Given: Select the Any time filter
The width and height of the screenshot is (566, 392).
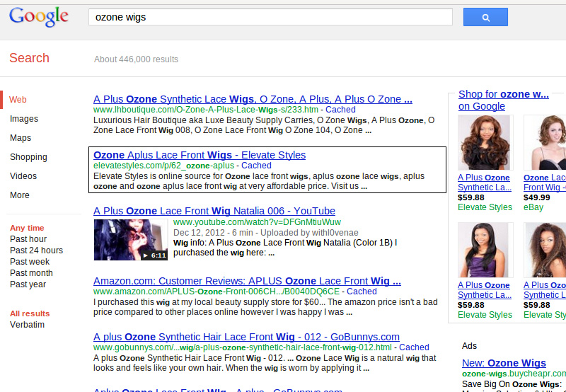Looking at the screenshot, I should (x=27, y=228).
